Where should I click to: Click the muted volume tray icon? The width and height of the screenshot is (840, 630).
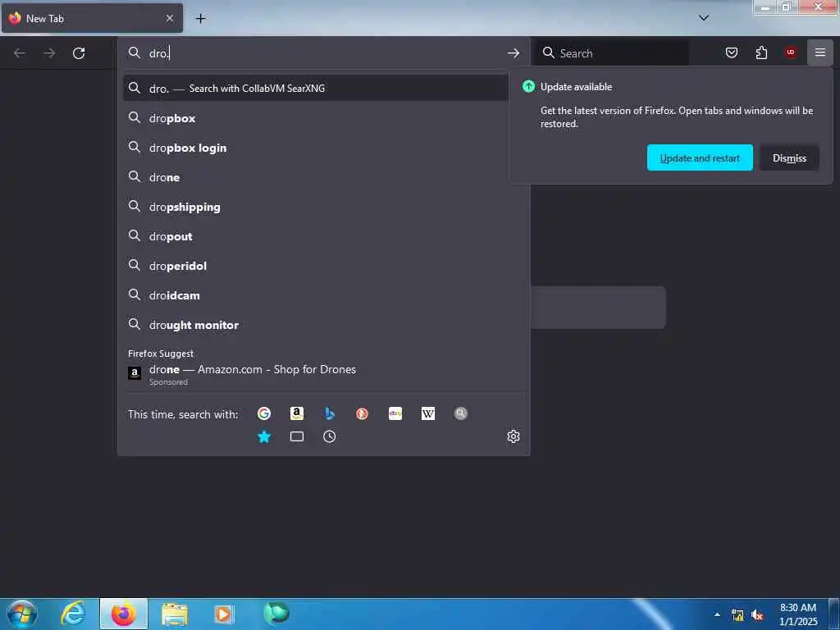coord(757,615)
